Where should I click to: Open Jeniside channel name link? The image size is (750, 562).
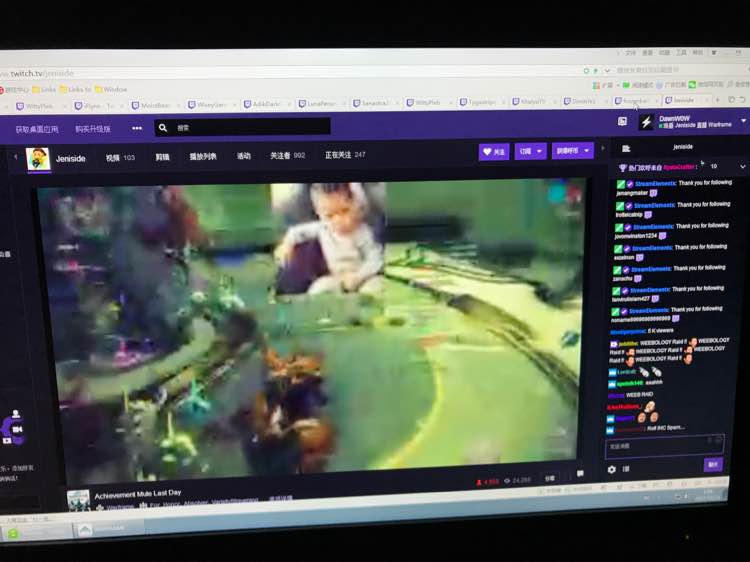coord(70,158)
